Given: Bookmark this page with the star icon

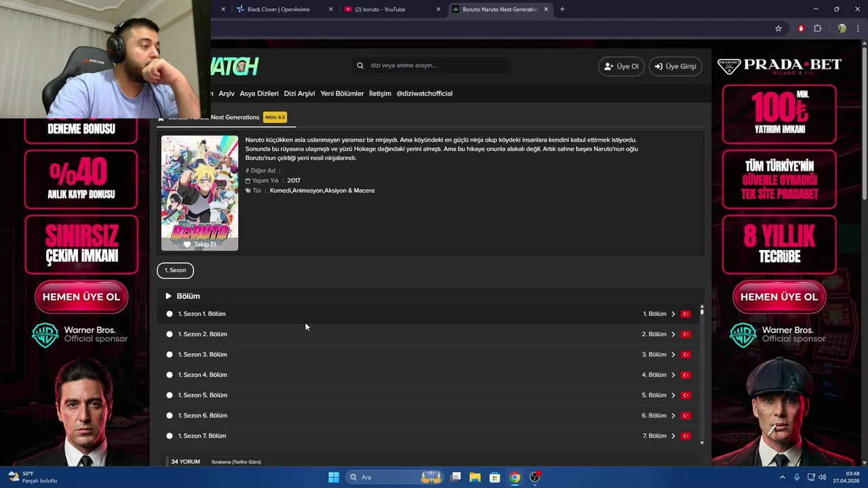Looking at the screenshot, I should [778, 28].
